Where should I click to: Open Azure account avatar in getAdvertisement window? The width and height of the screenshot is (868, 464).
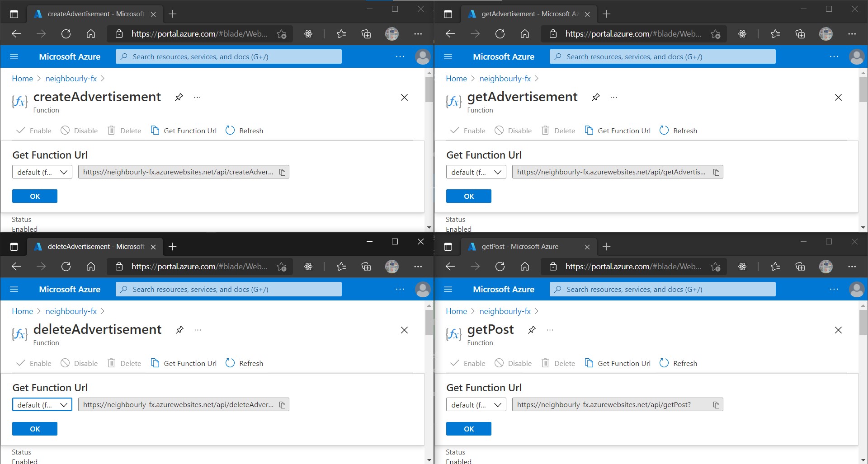pyautogui.click(x=857, y=57)
